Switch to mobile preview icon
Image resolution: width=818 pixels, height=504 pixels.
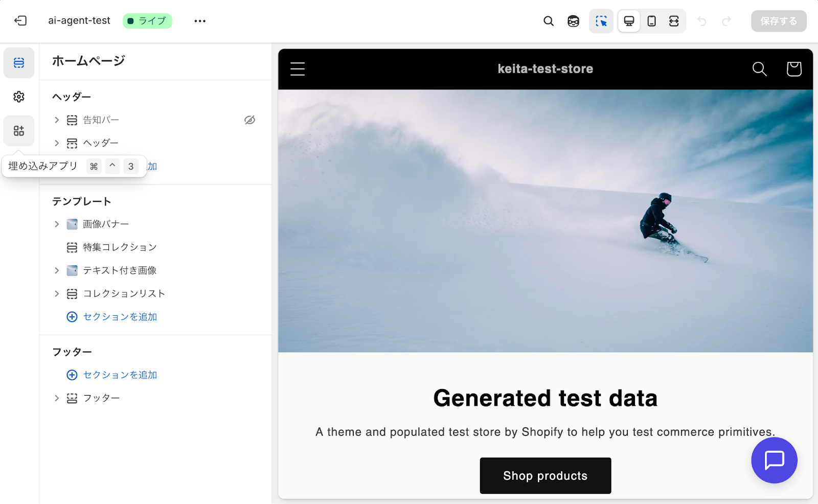pos(652,21)
